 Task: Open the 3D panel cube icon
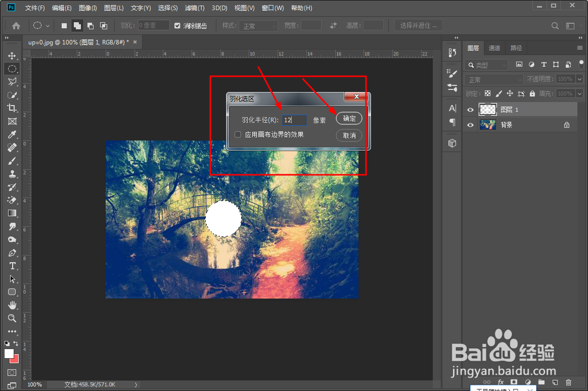coord(453,143)
